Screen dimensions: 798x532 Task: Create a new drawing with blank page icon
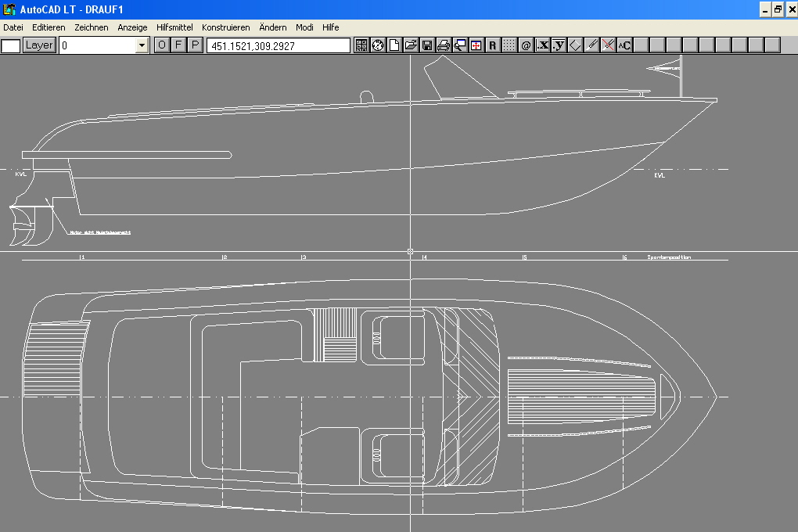click(394, 45)
